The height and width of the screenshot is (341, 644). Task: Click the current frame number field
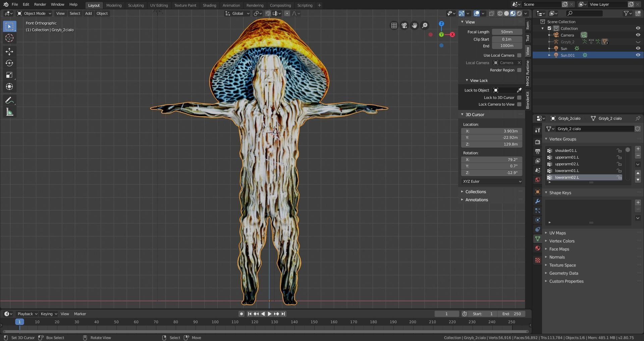(x=446, y=314)
